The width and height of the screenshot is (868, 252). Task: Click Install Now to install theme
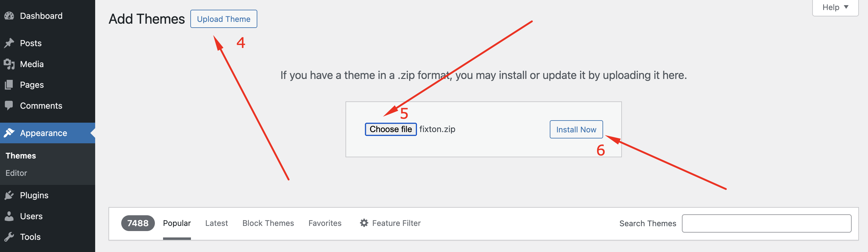(576, 130)
